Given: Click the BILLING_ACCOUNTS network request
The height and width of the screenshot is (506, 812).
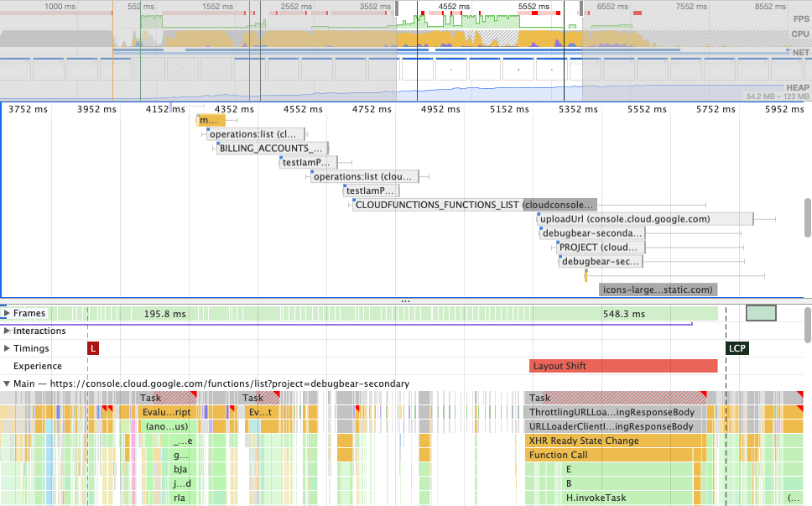Looking at the screenshot, I should click(x=272, y=149).
